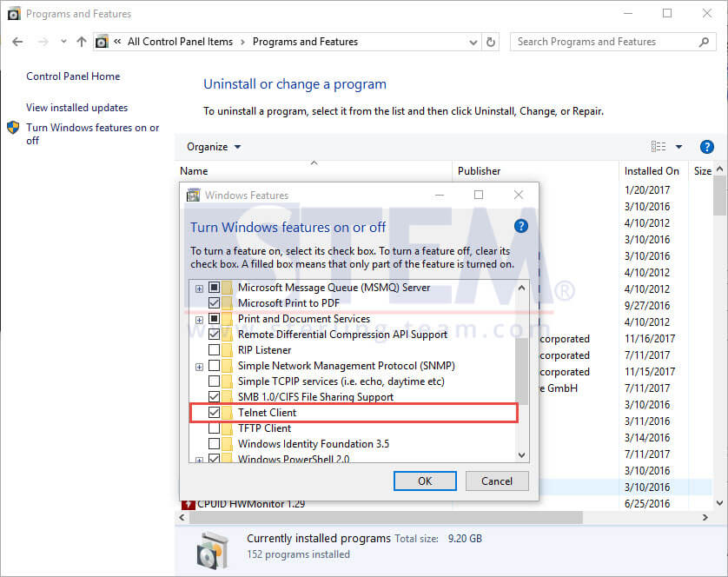Click the Up one level arrow

(82, 42)
